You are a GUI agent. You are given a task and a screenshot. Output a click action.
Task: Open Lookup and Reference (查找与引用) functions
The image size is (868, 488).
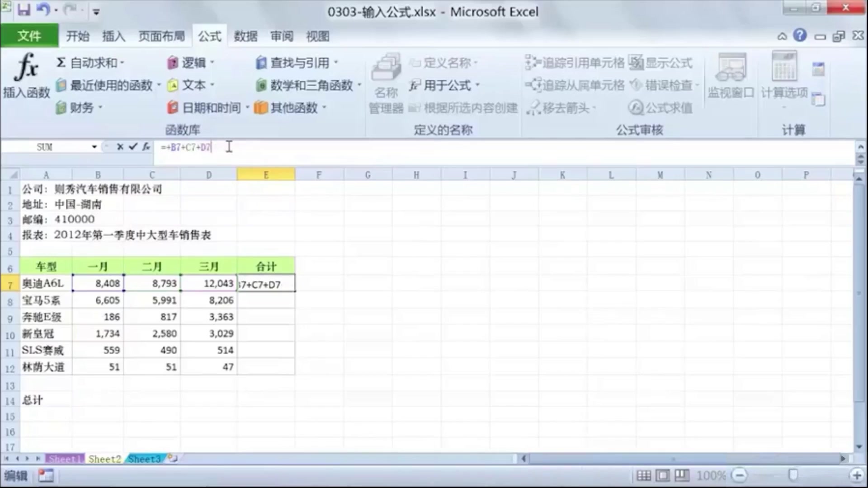click(297, 62)
